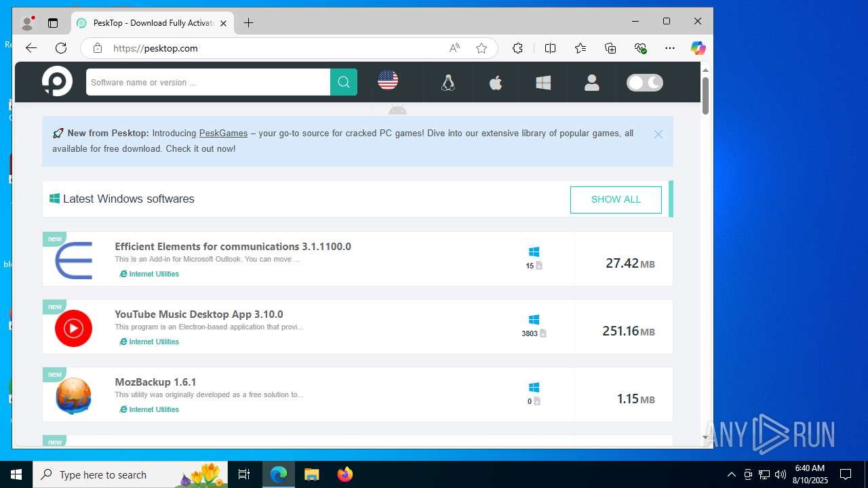The height and width of the screenshot is (488, 868).
Task: Open the Linux penguin category
Action: tap(448, 83)
